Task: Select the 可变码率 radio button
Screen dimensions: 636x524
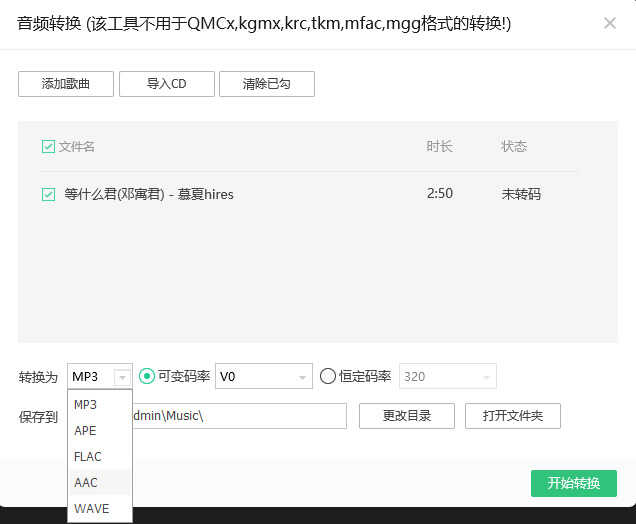Action: [147, 376]
